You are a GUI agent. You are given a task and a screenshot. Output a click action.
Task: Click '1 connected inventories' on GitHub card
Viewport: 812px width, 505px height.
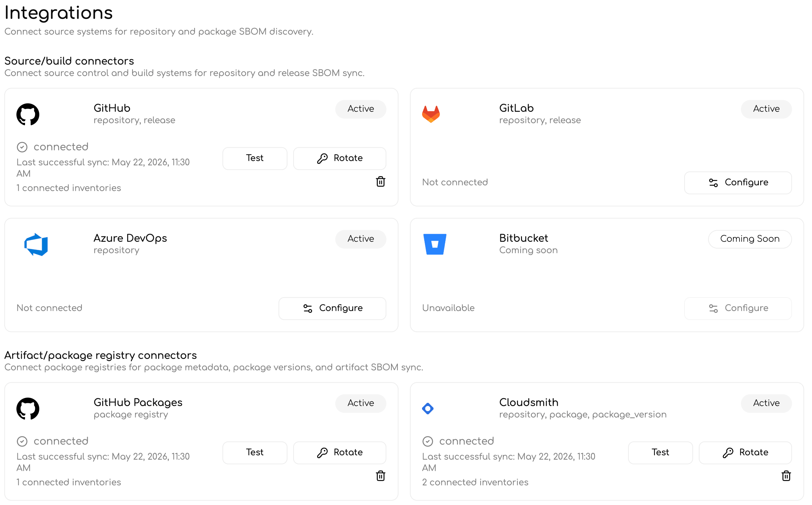click(69, 188)
